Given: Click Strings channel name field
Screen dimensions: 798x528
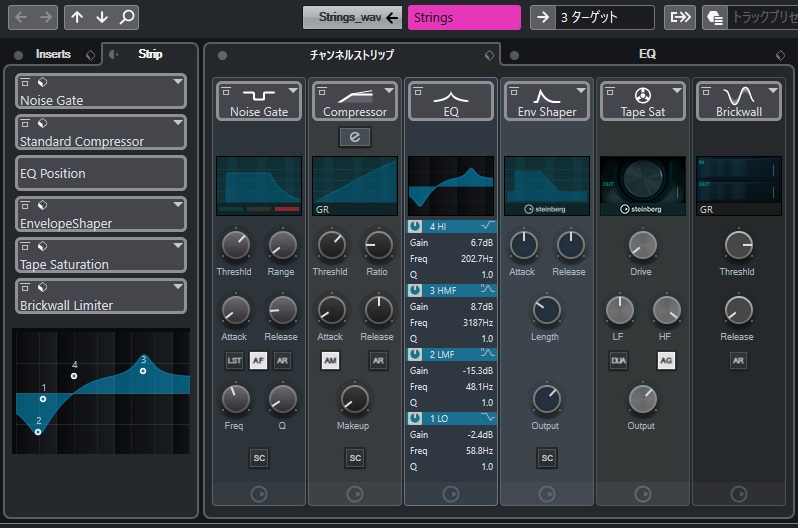Looking at the screenshot, I should pyautogui.click(x=464, y=17).
